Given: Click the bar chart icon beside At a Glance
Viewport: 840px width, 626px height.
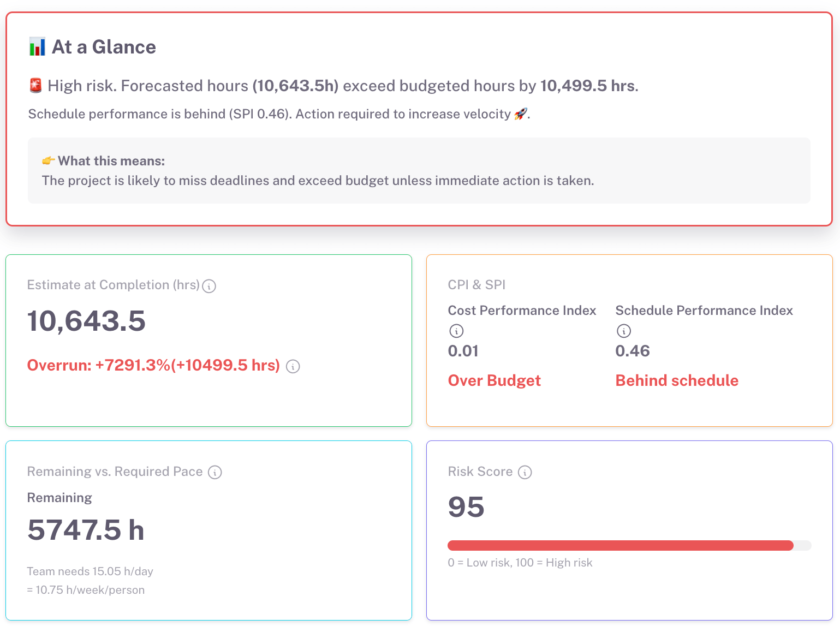Looking at the screenshot, I should coord(37,47).
